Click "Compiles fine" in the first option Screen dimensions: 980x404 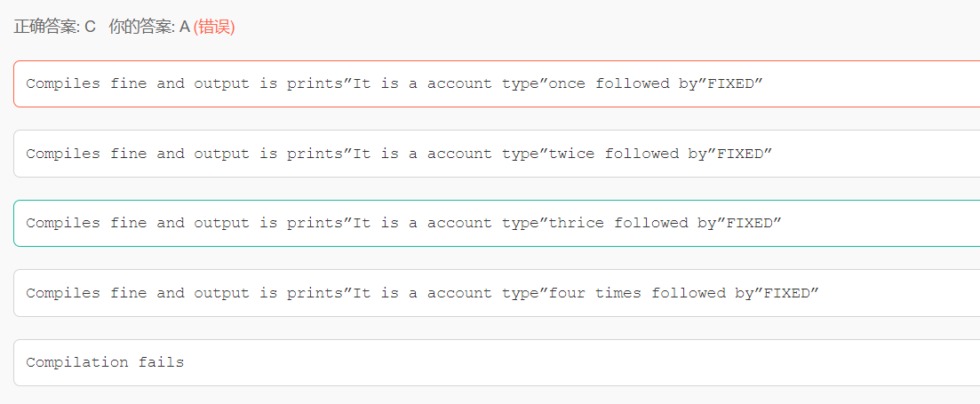coord(86,84)
